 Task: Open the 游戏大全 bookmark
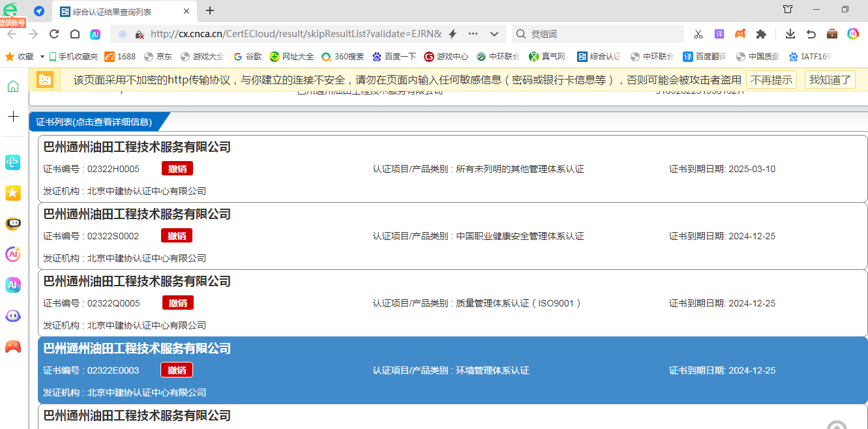coord(202,57)
